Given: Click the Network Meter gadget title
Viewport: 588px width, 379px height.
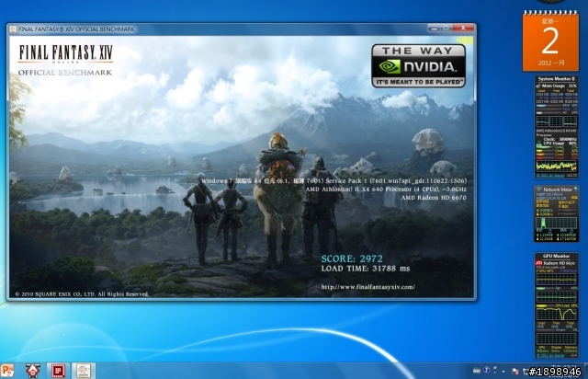Looking at the screenshot, I should pyautogui.click(x=558, y=189).
